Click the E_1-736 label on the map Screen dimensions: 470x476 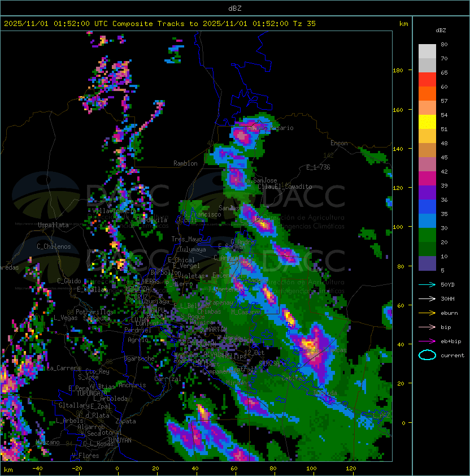(x=318, y=167)
